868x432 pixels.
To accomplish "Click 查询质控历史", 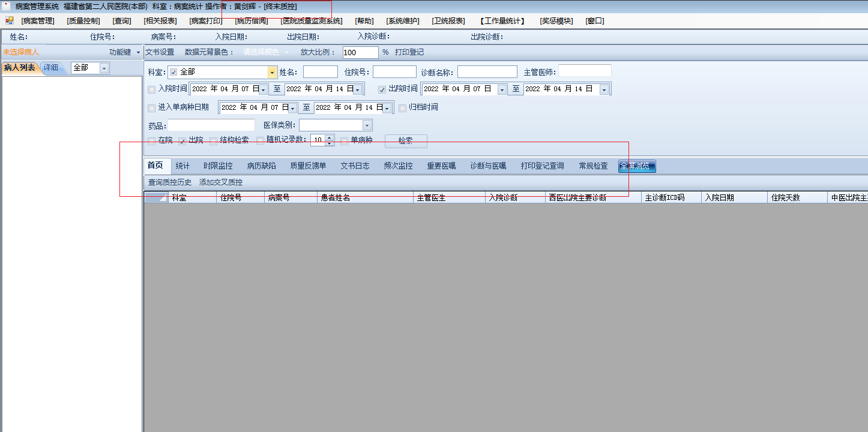I will [x=170, y=182].
